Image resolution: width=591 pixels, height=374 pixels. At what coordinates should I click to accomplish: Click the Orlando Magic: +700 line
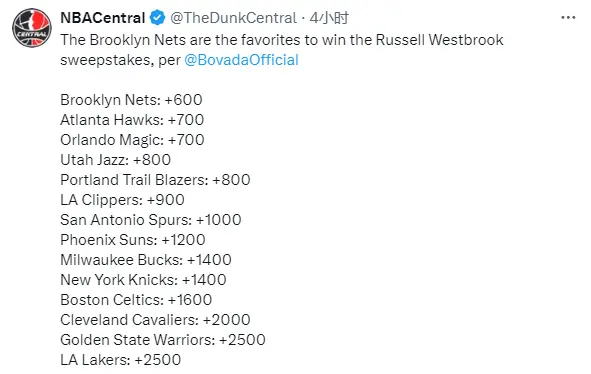[132, 140]
